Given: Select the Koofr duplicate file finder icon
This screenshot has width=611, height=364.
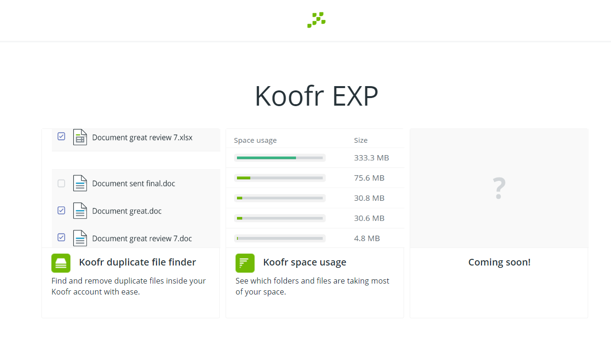Looking at the screenshot, I should tap(60, 262).
